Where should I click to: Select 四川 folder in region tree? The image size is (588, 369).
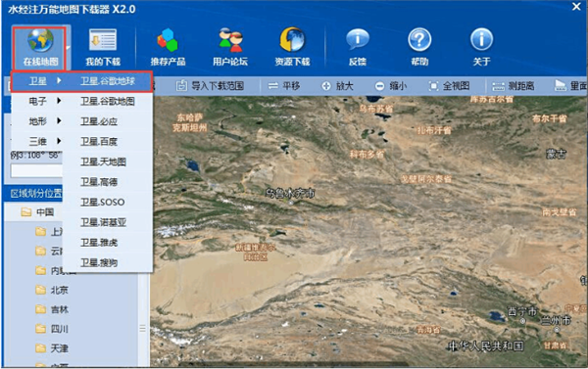pyautogui.click(x=52, y=329)
